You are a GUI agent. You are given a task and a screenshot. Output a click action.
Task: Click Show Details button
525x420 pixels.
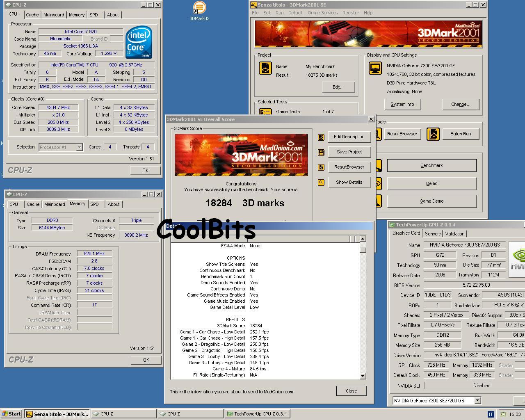pos(349,182)
